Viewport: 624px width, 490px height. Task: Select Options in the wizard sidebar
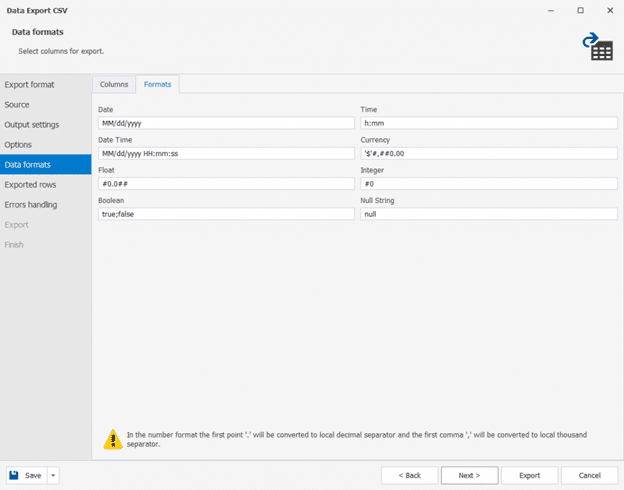click(18, 145)
